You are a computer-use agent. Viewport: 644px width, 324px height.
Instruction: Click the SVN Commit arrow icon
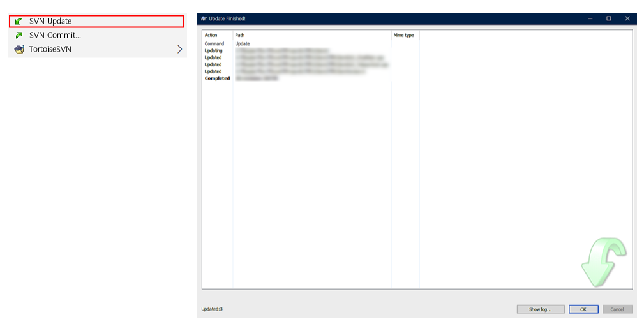(x=19, y=35)
